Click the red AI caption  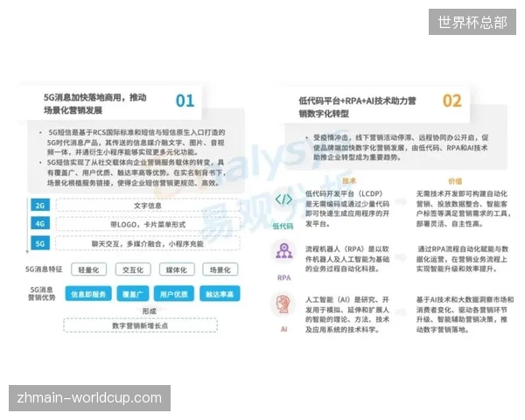(283, 329)
